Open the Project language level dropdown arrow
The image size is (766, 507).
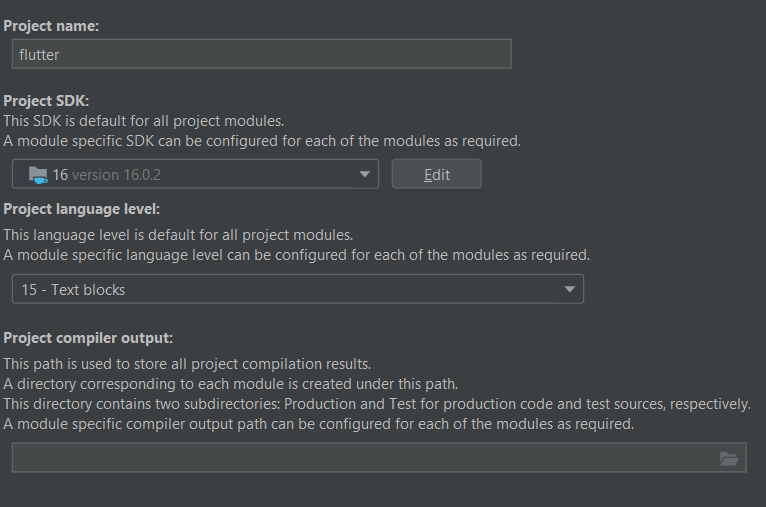(569, 289)
